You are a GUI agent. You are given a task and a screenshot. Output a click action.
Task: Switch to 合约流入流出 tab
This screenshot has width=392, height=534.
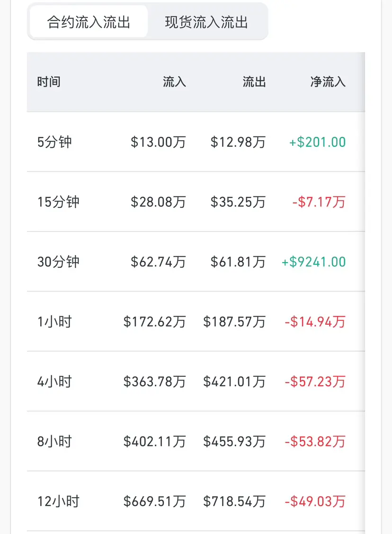coord(89,22)
